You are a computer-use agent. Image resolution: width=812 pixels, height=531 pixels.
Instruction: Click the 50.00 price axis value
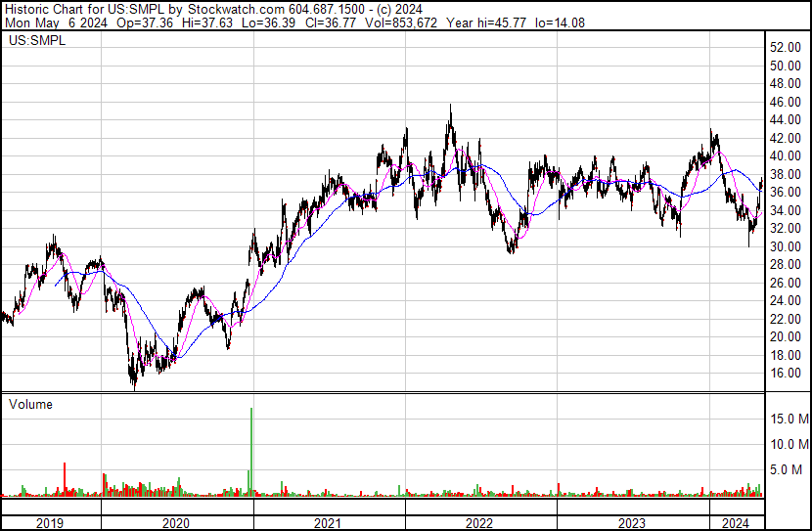click(x=786, y=66)
